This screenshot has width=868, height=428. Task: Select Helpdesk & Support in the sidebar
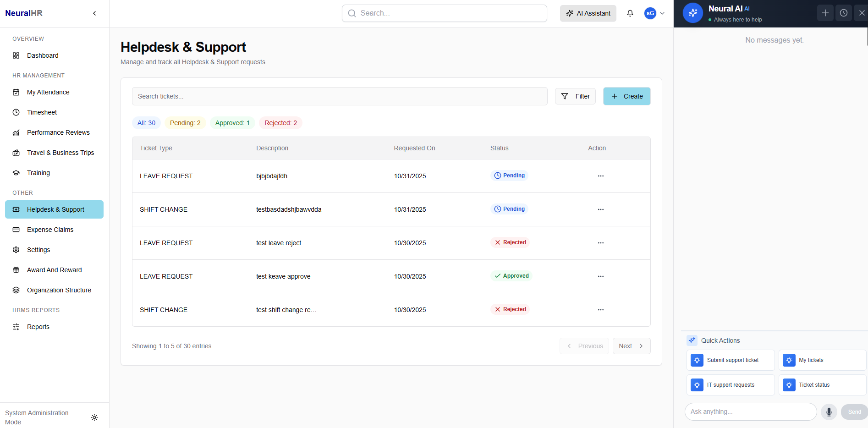[55, 209]
